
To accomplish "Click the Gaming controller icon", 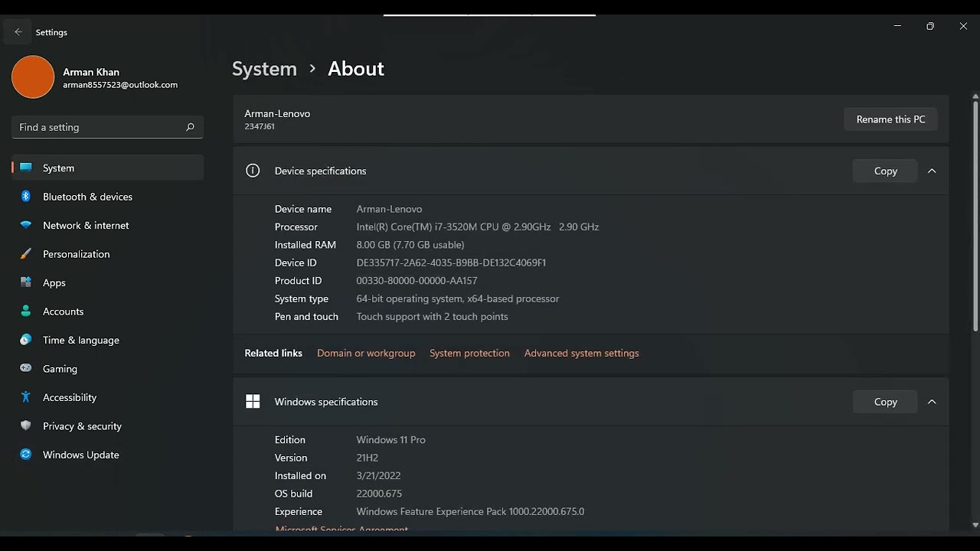I will [26, 369].
